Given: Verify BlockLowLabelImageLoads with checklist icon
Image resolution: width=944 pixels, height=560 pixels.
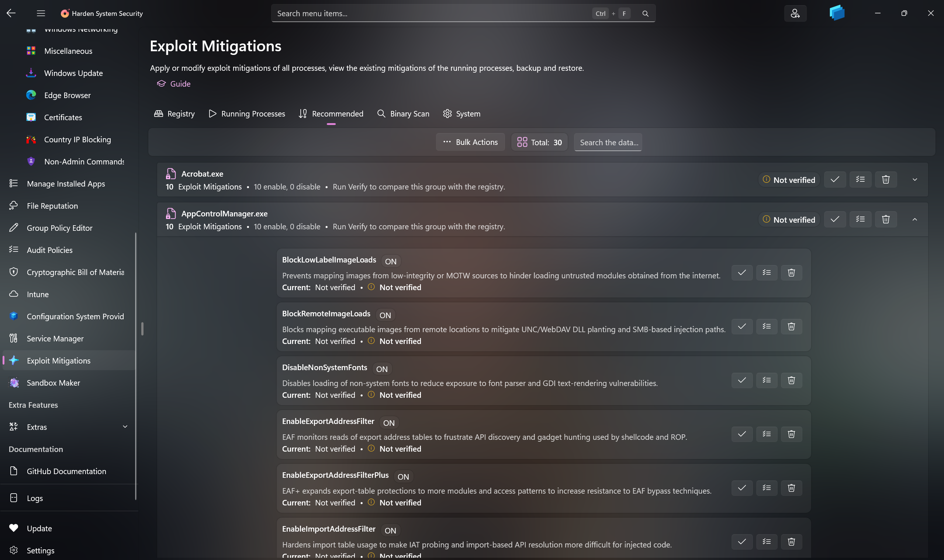Looking at the screenshot, I should coord(767,273).
